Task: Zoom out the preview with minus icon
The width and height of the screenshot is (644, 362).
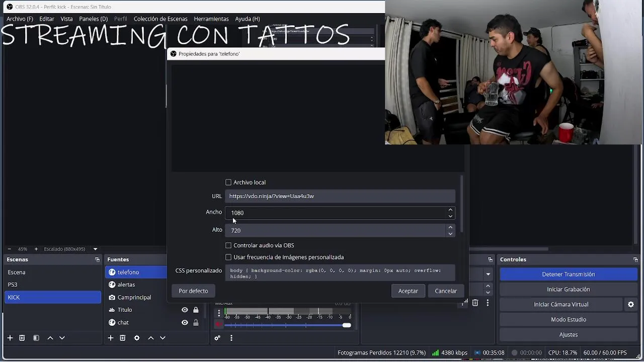Action: click(9, 249)
